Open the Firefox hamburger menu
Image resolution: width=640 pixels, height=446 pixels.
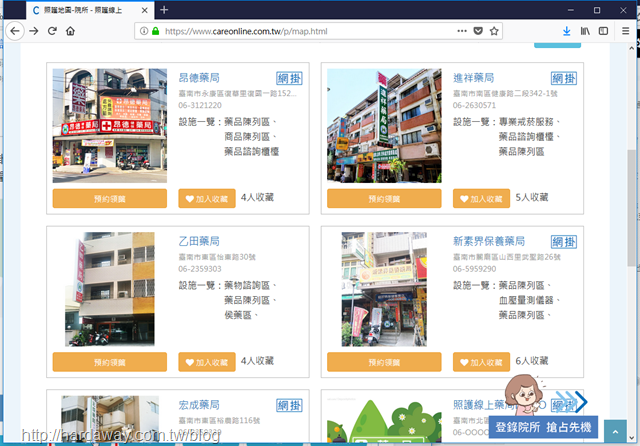click(x=625, y=31)
